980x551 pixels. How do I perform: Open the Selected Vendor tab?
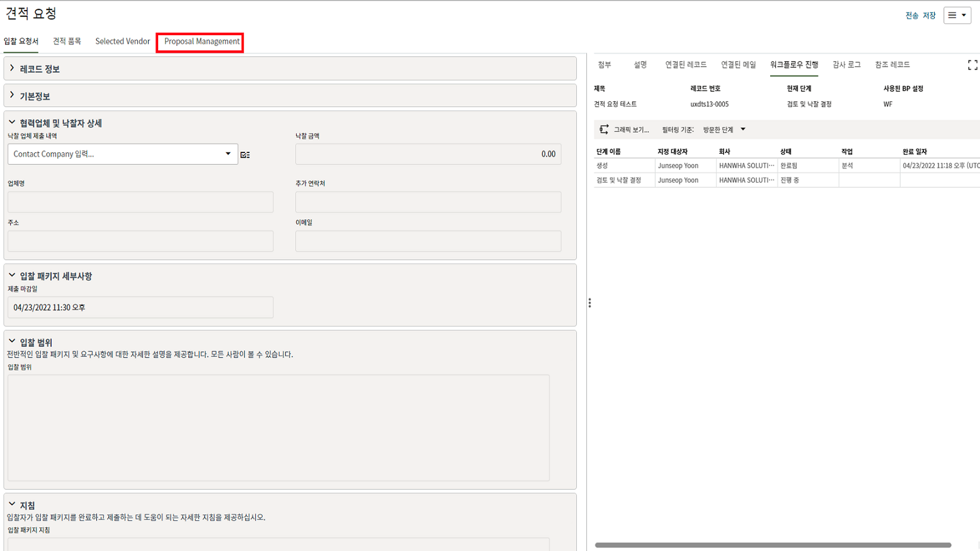click(x=122, y=42)
